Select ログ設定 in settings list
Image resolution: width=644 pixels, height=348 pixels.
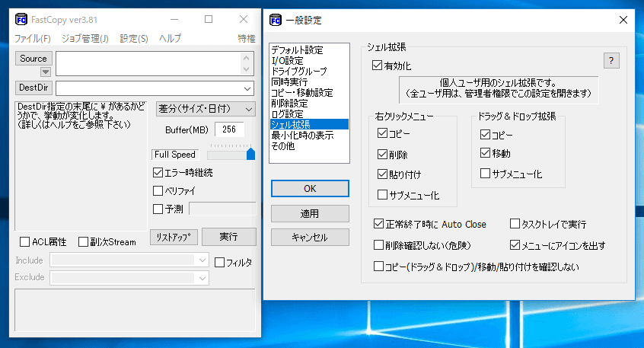[289, 113]
